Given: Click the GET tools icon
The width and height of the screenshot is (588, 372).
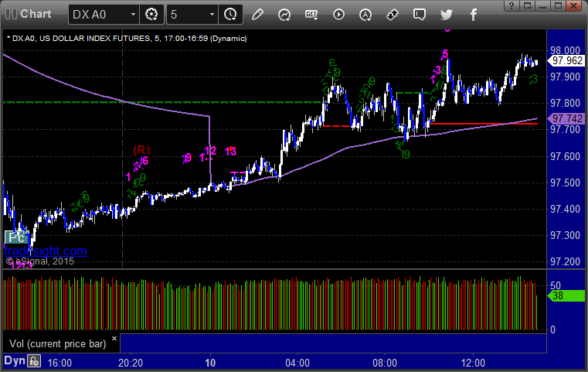Looking at the screenshot, I should (311, 15).
